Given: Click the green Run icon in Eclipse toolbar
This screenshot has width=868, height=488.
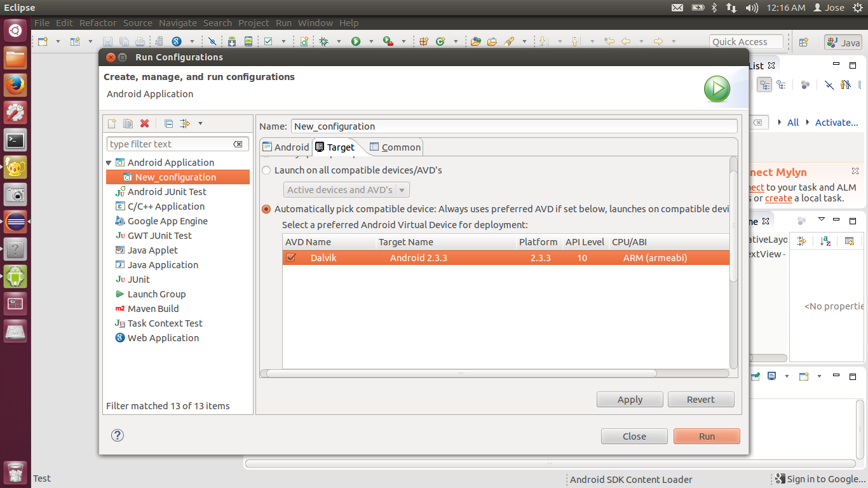Looking at the screenshot, I should tap(356, 41).
